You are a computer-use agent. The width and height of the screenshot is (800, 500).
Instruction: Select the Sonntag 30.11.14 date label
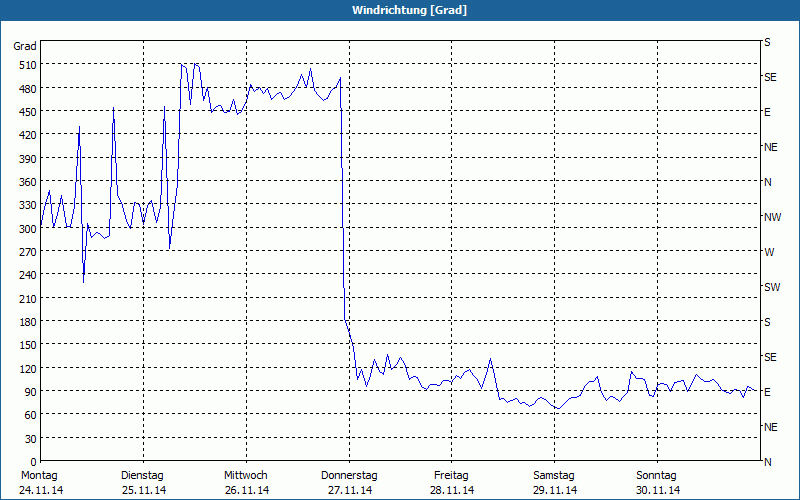coord(657,482)
